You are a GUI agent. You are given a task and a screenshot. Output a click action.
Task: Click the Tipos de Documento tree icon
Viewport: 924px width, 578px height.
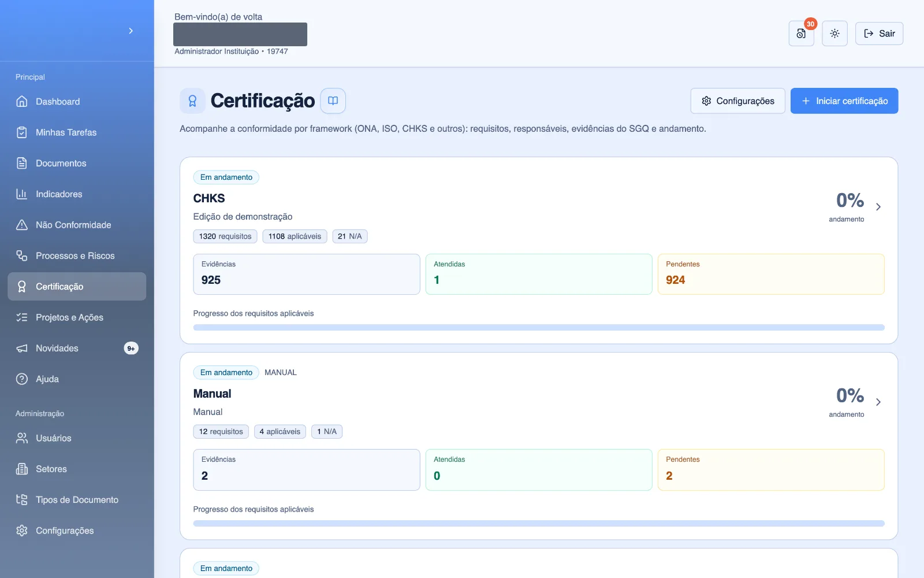pos(22,500)
